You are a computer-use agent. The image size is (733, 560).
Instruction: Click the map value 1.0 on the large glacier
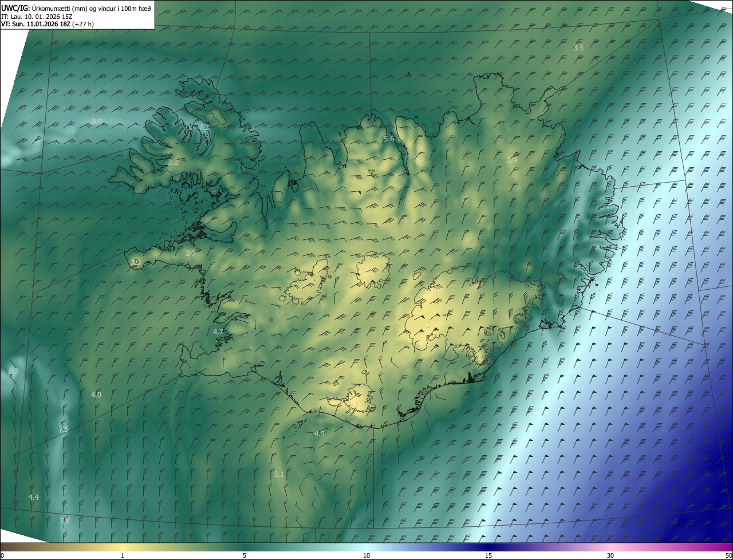click(x=432, y=292)
